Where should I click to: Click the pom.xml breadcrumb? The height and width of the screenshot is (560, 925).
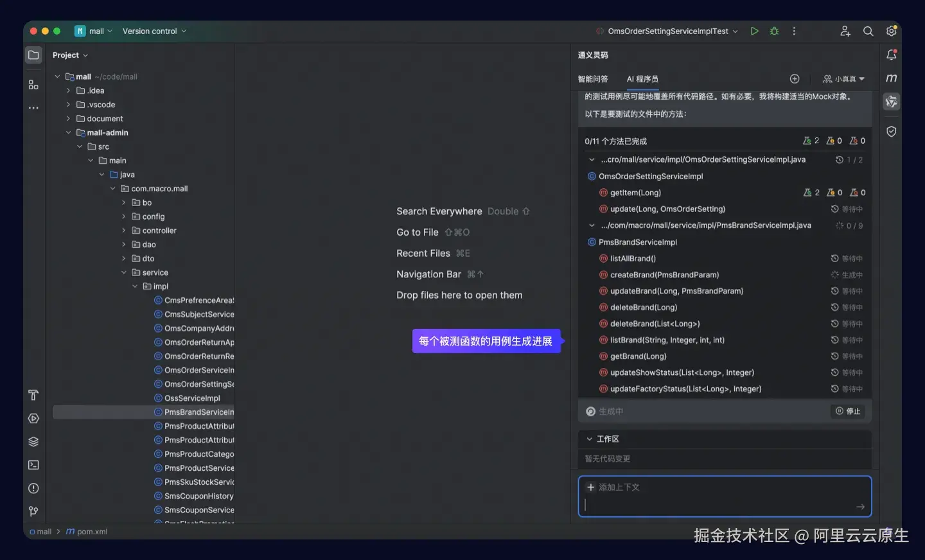point(87,532)
